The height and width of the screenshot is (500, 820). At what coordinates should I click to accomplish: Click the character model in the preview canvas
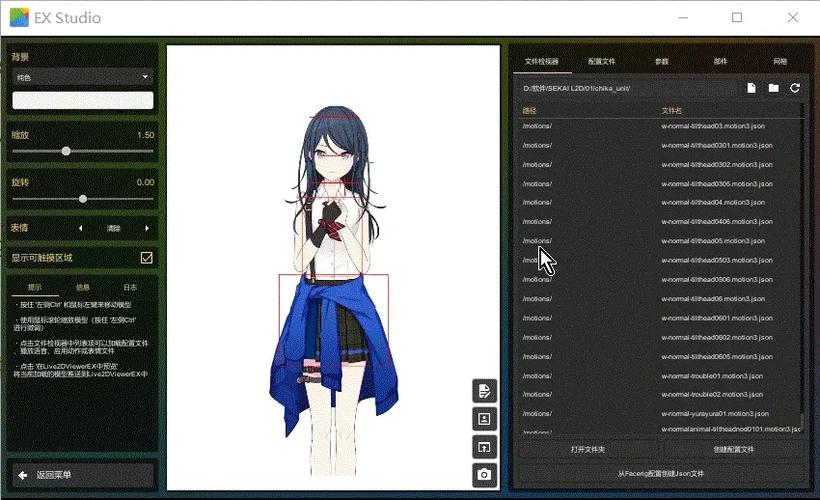click(x=333, y=290)
